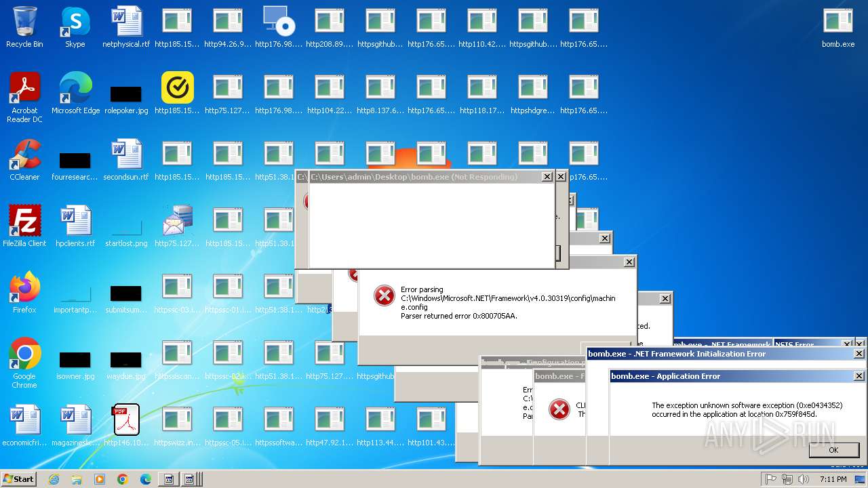868x488 pixels.
Task: Open the network tray icon
Action: pos(788,479)
